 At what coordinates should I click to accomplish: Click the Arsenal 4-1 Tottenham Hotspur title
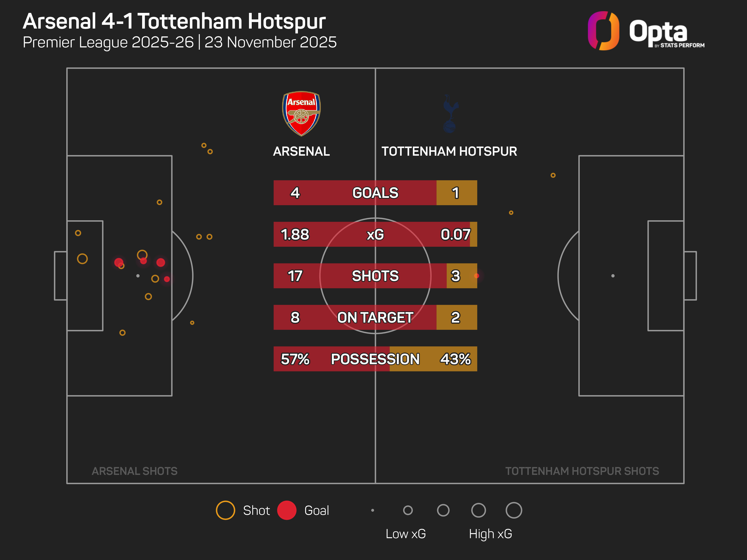(x=174, y=21)
